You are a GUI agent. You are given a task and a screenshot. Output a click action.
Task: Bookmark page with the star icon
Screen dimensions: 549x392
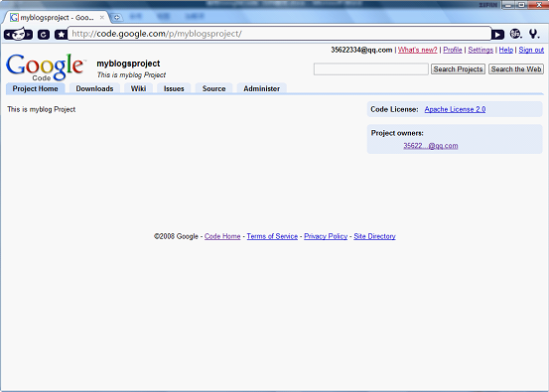(62, 35)
